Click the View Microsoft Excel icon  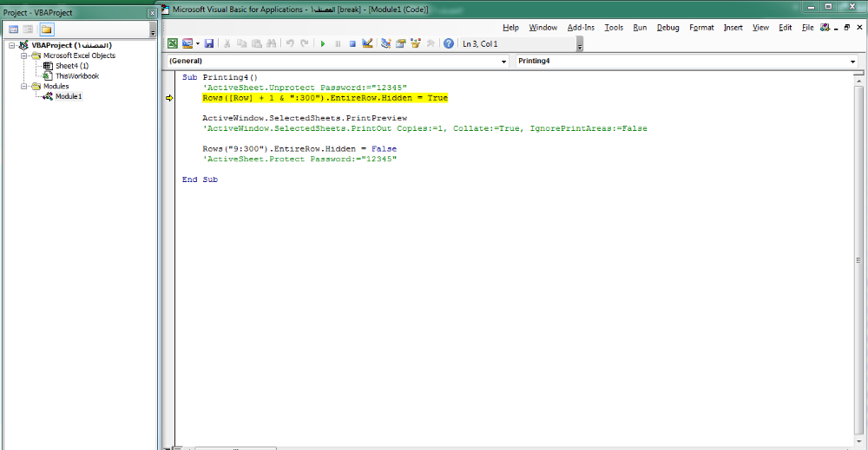[173, 43]
